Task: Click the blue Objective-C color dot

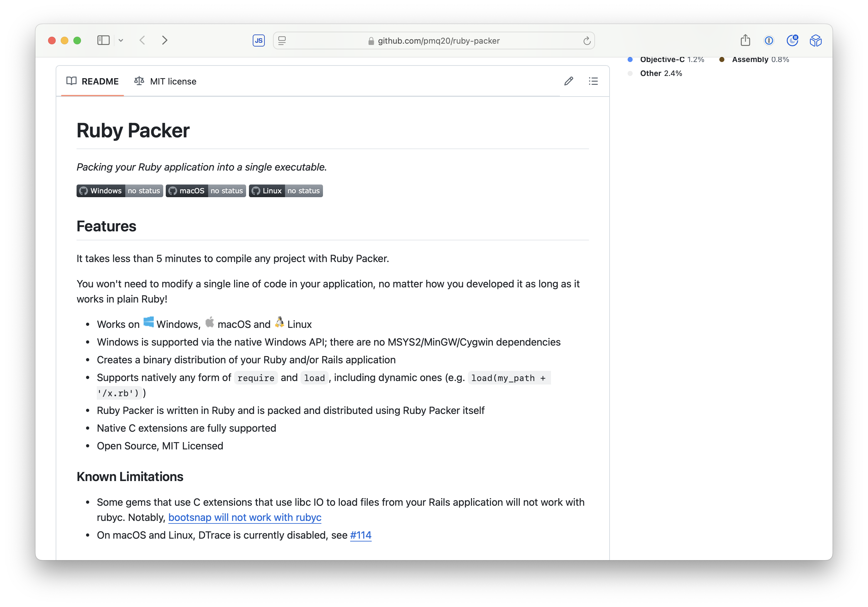Action: 630,59
